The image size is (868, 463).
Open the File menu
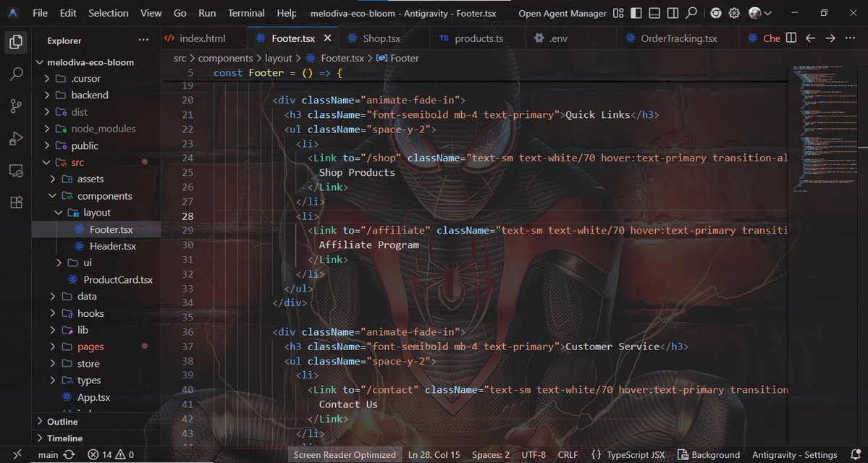[x=40, y=13]
